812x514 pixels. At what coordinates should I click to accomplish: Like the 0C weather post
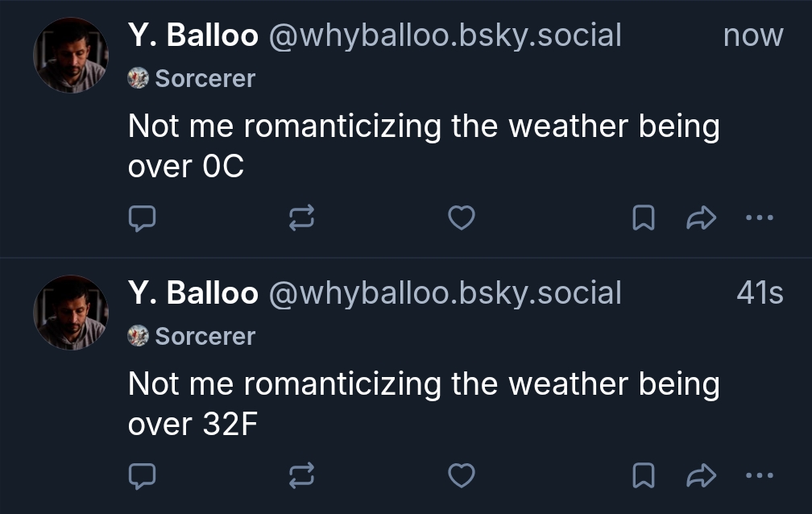click(x=461, y=218)
